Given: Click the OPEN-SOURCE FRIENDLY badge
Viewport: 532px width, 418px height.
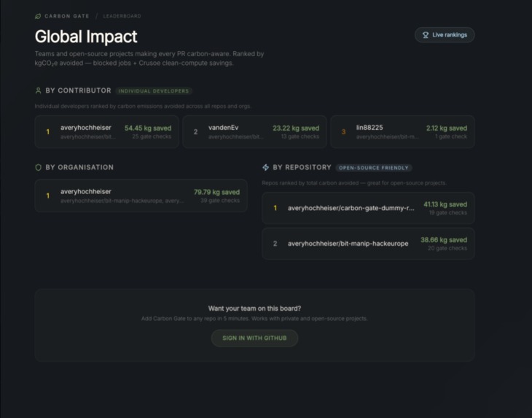Looking at the screenshot, I should [374, 168].
